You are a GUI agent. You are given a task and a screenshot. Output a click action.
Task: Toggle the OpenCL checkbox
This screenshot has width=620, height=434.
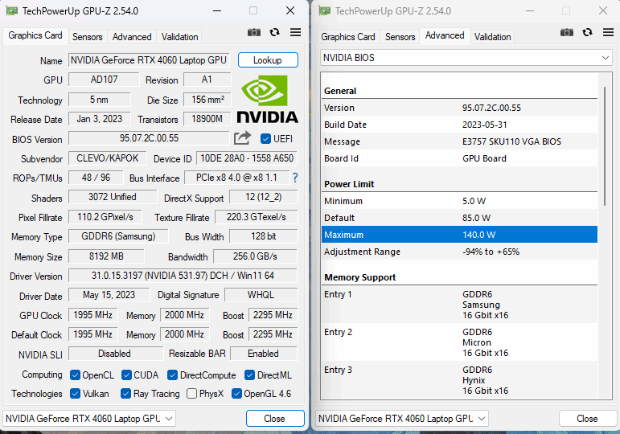point(75,375)
